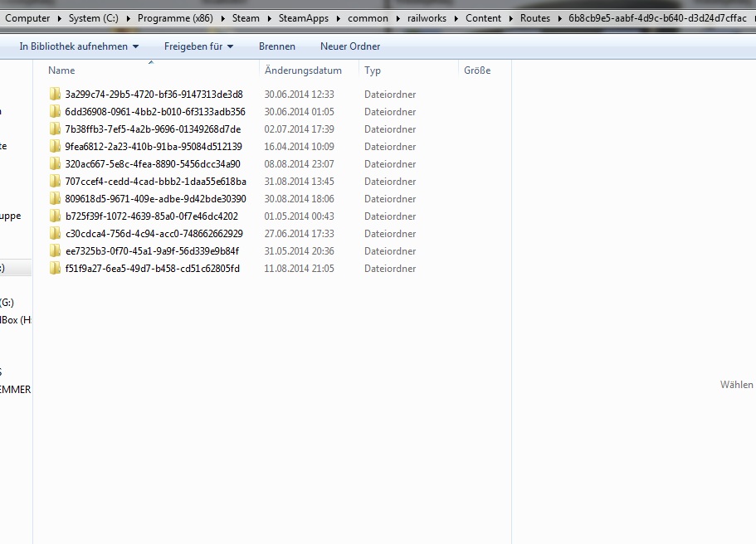Click 6b8cb9e5-aabf-4d9c-b640-d3d24d7cffac breadcrumb
This screenshot has height=544, width=756.
[657, 18]
